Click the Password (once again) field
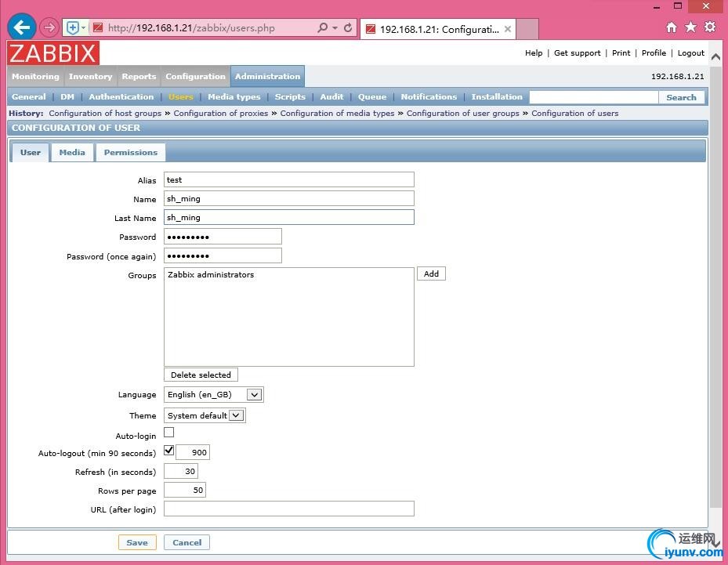 point(223,255)
